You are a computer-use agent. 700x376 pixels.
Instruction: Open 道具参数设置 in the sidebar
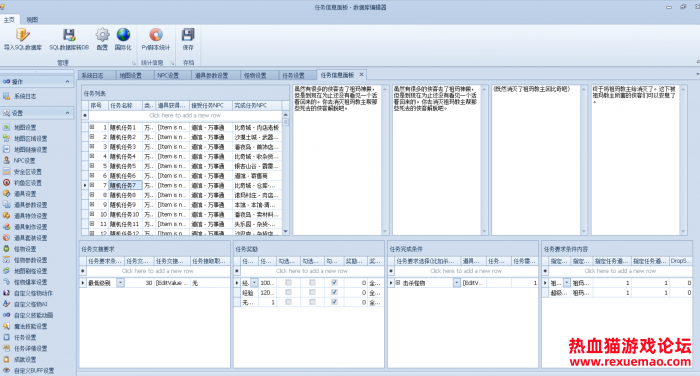click(30, 205)
